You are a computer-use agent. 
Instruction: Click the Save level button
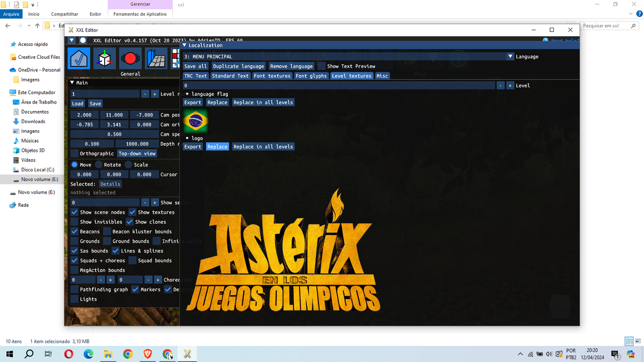point(95,104)
